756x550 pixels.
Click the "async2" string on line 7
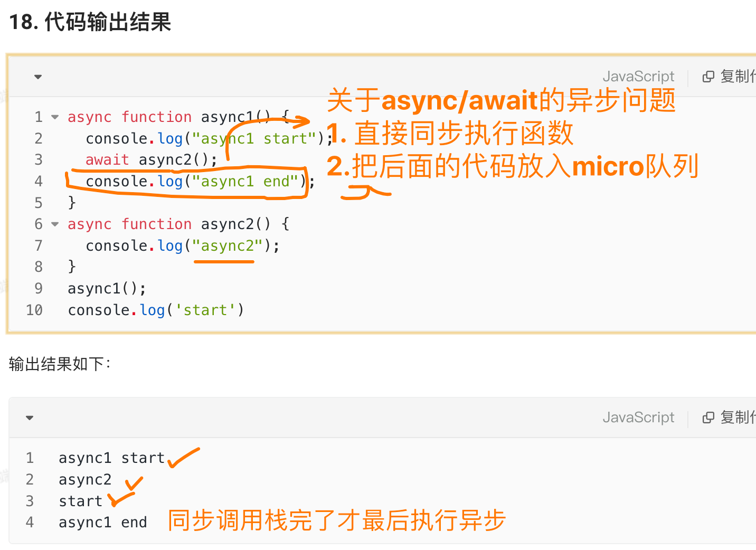coord(227,246)
